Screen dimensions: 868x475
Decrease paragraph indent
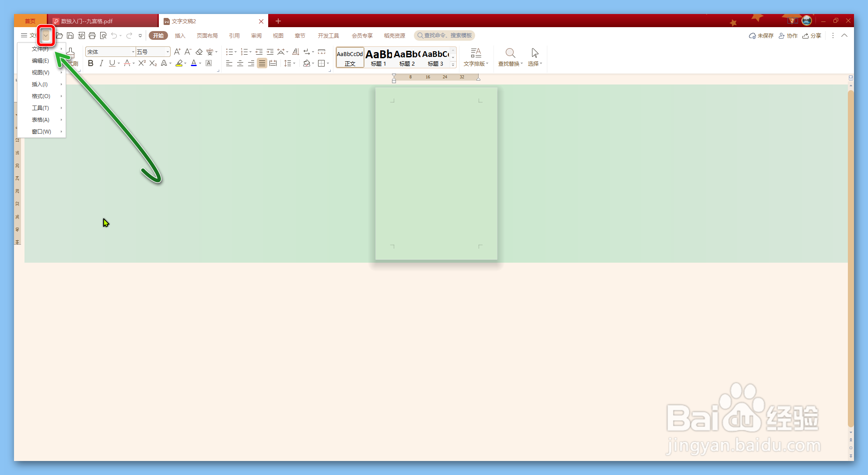click(x=259, y=52)
